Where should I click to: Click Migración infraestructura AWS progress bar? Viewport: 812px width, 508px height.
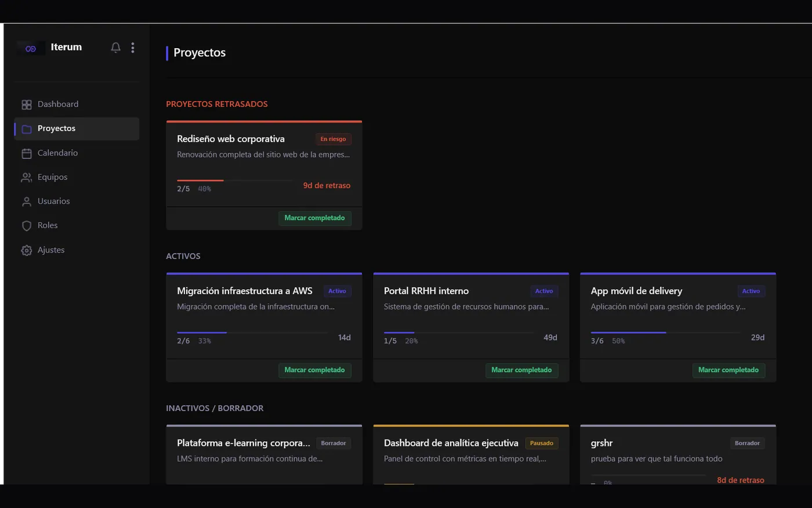pyautogui.click(x=252, y=333)
